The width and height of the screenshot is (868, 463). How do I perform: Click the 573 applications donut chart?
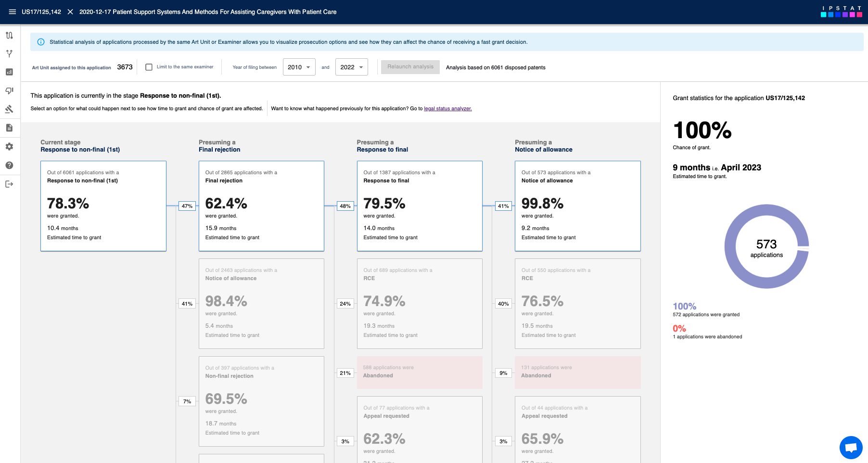tap(766, 246)
